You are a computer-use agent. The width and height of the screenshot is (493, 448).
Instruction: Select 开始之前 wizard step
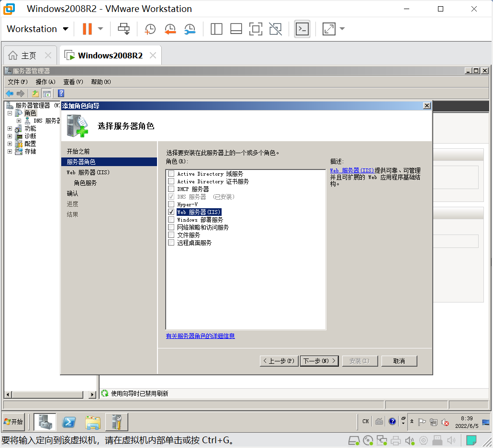(78, 152)
